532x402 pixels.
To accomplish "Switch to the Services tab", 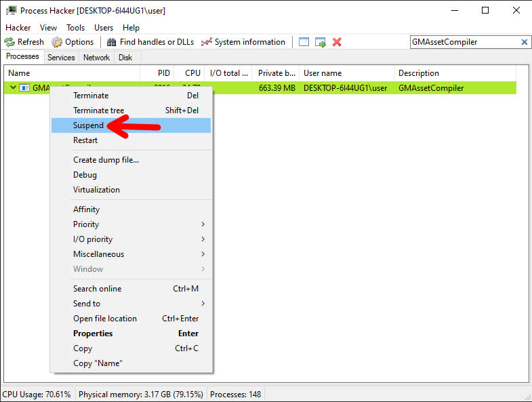I will coord(61,58).
